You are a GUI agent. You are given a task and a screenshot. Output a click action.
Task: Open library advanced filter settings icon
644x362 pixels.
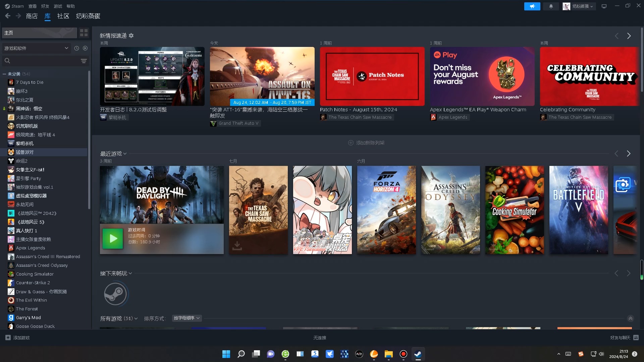tap(84, 61)
